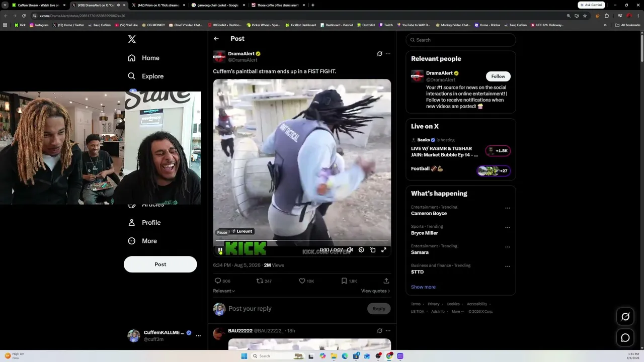Click Show more under What's happening
This screenshot has height=362, width=644.
pyautogui.click(x=423, y=287)
